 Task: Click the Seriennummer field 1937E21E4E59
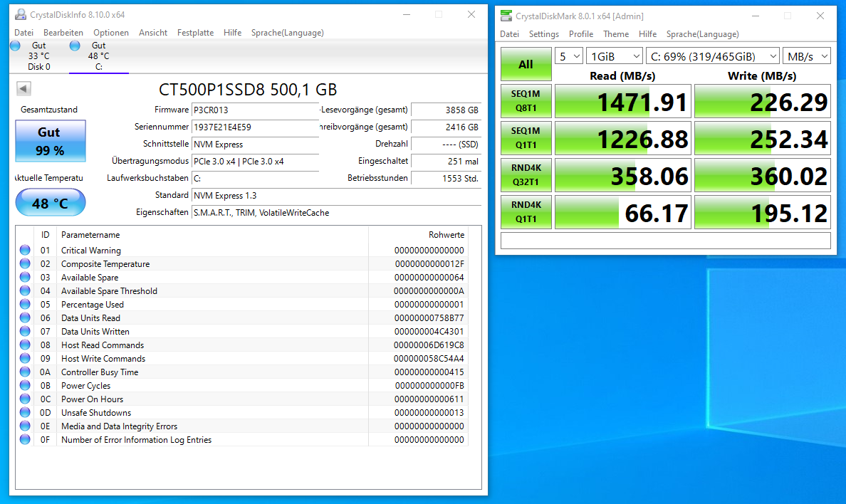click(x=255, y=127)
